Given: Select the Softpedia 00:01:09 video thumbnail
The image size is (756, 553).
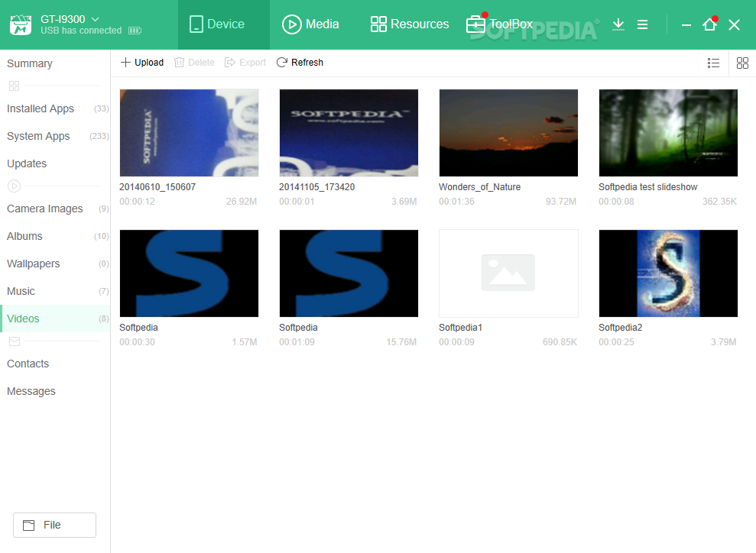Looking at the screenshot, I should click(349, 273).
